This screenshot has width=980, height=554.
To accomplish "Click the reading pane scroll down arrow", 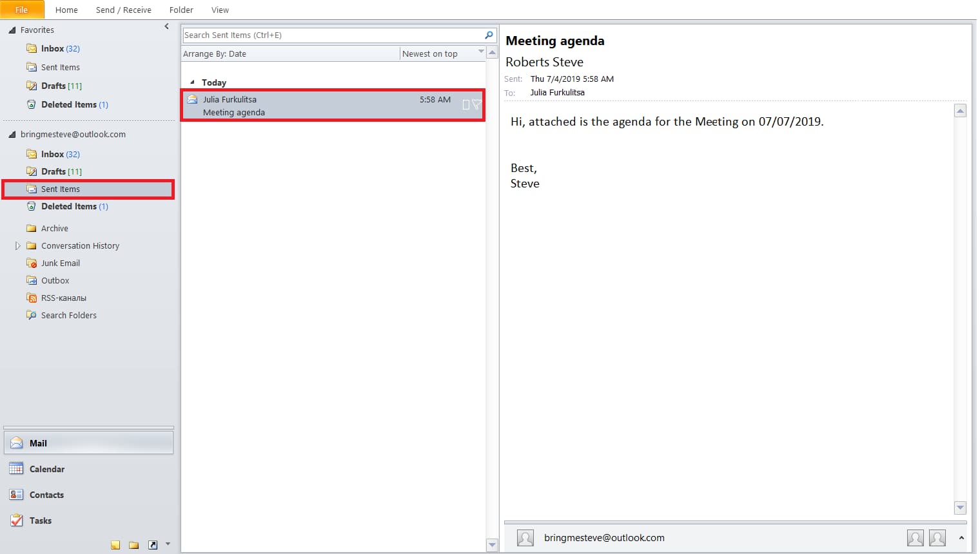I will click(960, 508).
